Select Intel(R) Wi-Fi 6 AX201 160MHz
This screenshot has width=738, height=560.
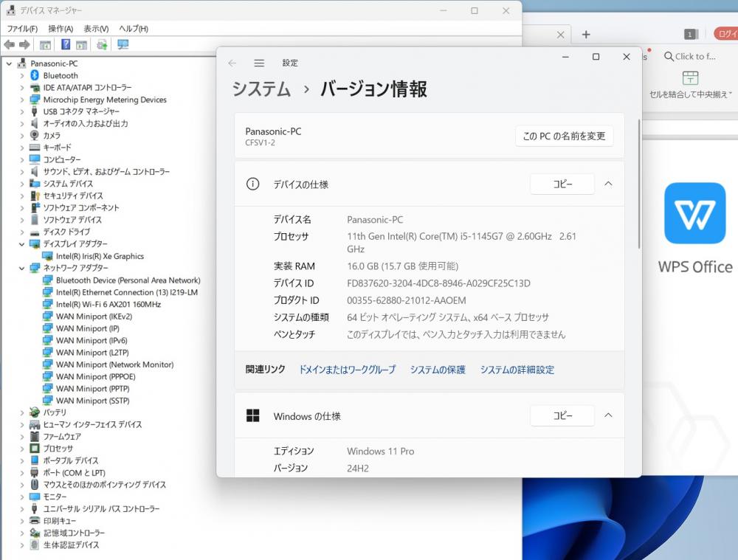[x=108, y=305]
